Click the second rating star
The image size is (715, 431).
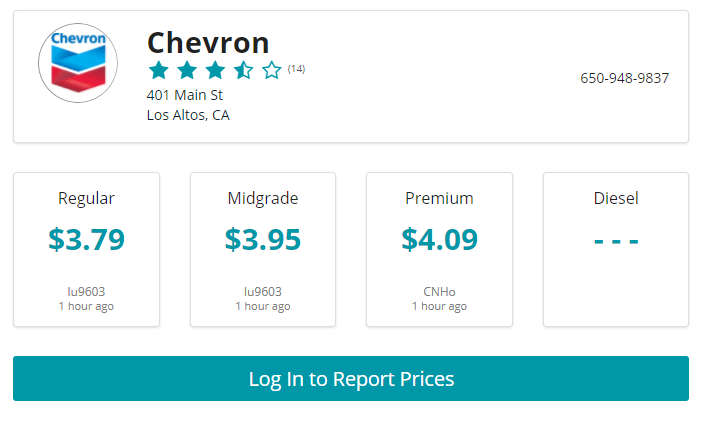coord(187,71)
